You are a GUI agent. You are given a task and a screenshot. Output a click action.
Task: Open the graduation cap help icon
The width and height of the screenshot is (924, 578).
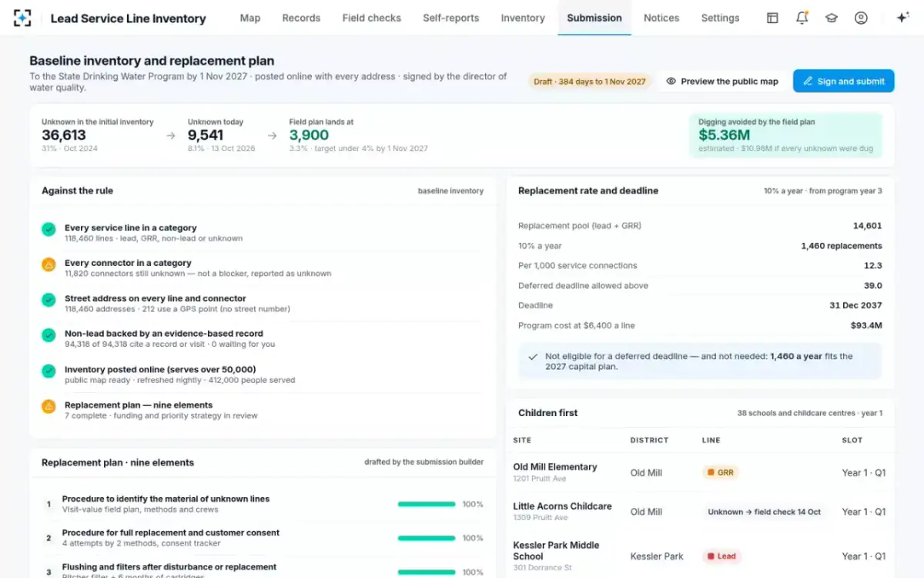click(x=832, y=18)
